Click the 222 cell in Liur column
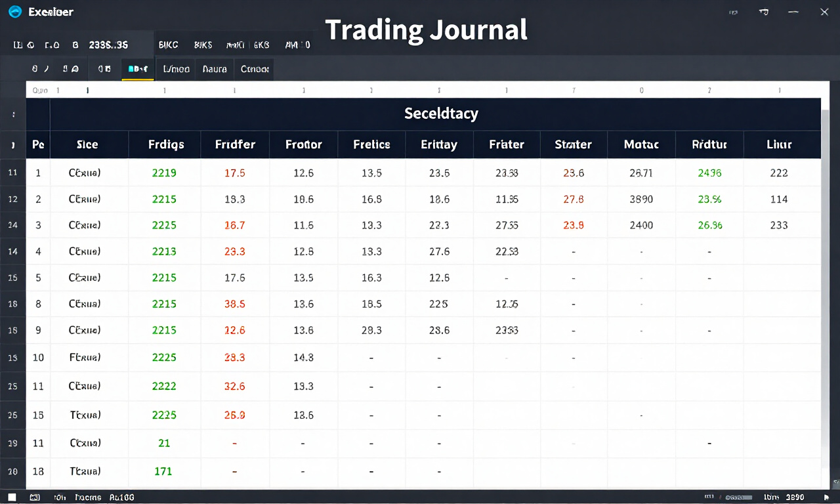Screen dimensions: 840x504 coord(779,173)
